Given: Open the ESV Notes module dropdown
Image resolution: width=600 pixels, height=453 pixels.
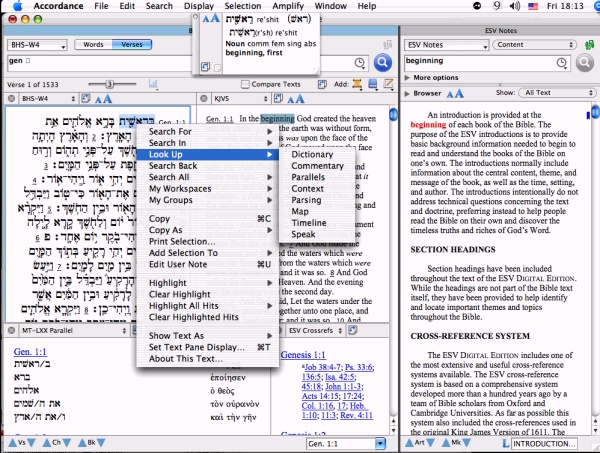Looking at the screenshot, I should (446, 45).
